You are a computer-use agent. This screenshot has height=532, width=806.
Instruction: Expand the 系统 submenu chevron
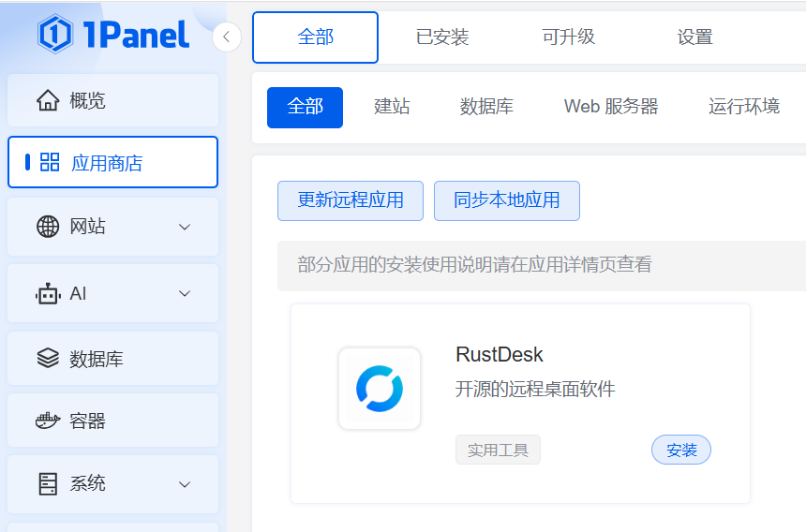[x=185, y=484]
